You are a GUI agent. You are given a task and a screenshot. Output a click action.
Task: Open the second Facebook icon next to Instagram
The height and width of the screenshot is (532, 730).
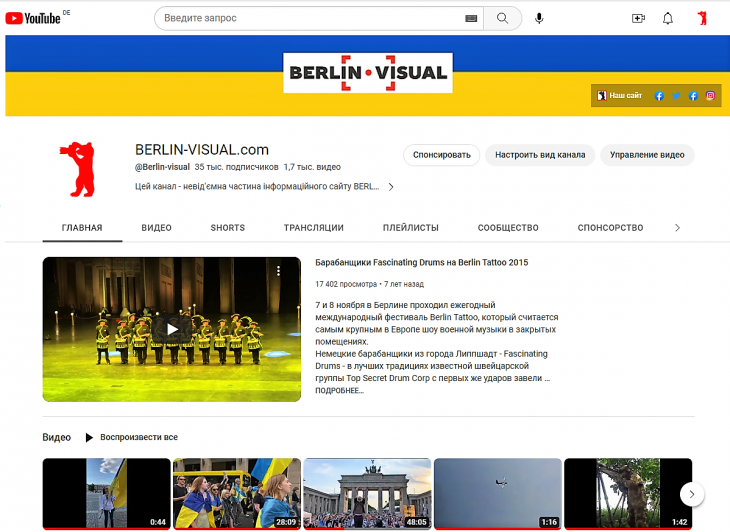click(693, 96)
